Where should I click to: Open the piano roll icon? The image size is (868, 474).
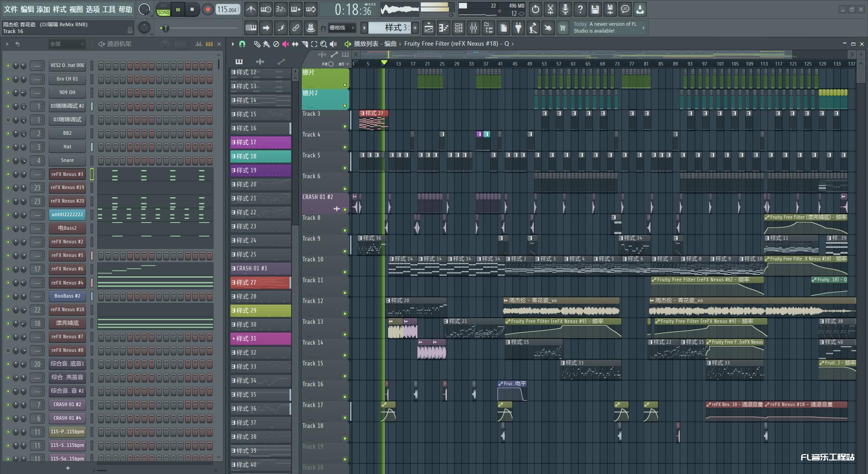click(444, 28)
